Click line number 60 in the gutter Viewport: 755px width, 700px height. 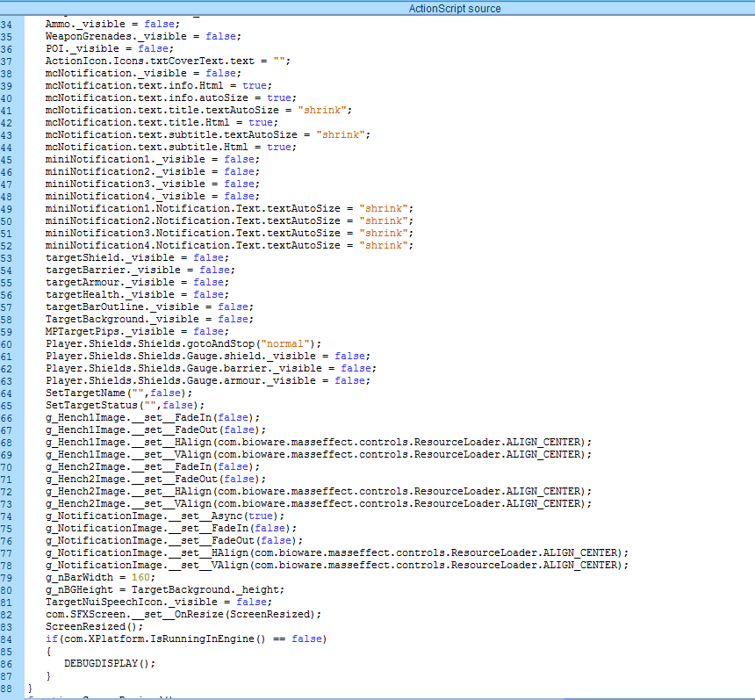pos(7,343)
